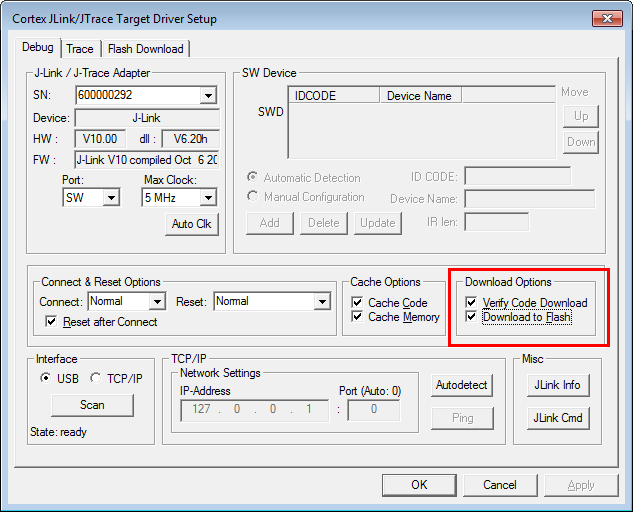Click the Device Name column header
633x512 pixels.
[x=420, y=96]
